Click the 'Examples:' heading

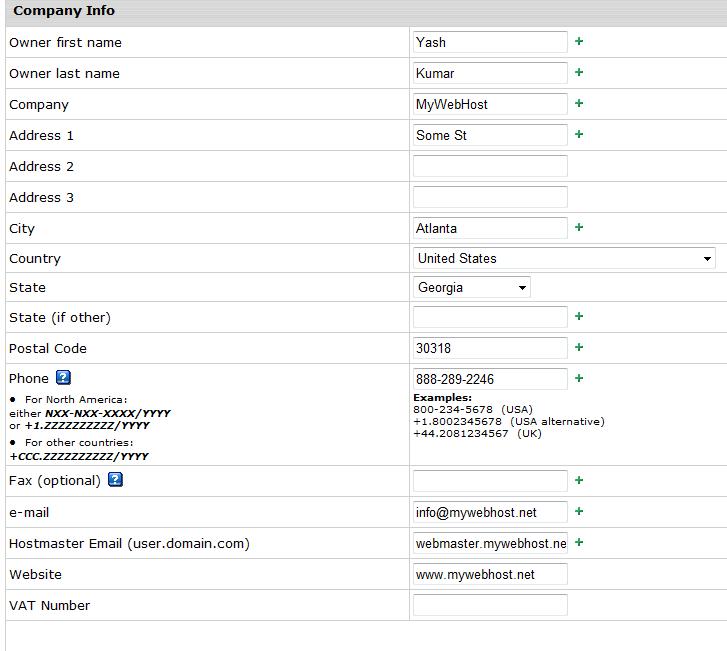coord(442,397)
